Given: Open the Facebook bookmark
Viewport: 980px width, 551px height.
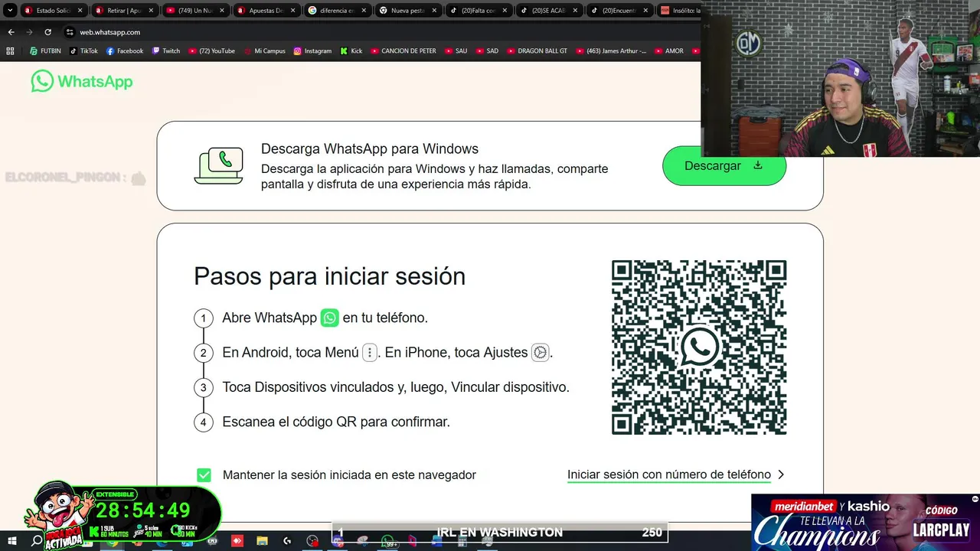Looking at the screenshot, I should click(125, 51).
